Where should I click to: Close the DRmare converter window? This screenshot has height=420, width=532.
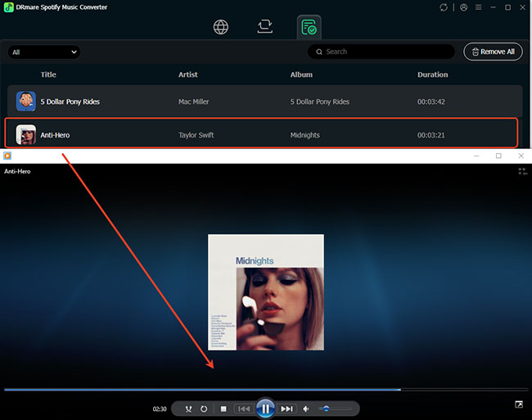pyautogui.click(x=522, y=7)
